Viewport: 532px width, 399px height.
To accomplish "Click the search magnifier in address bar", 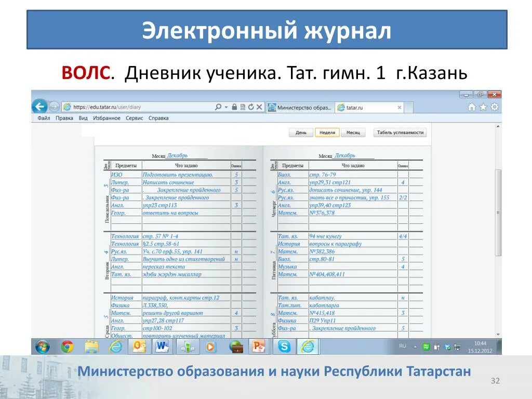I will click(218, 107).
